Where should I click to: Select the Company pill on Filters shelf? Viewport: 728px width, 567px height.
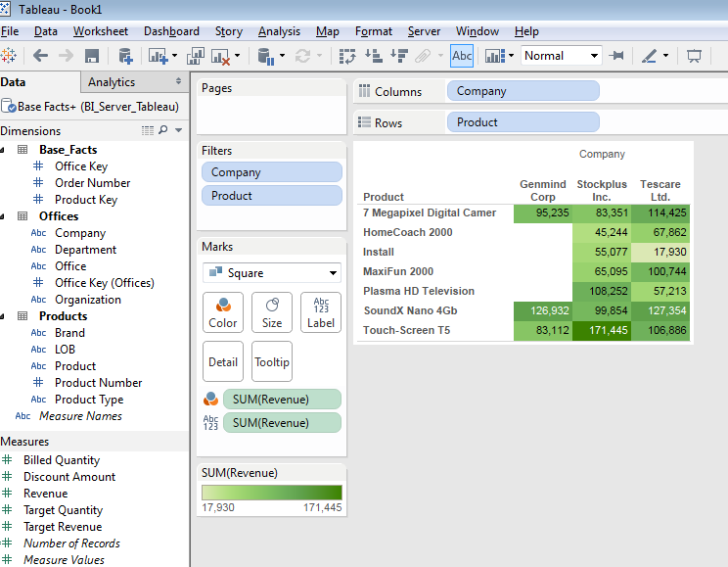pyautogui.click(x=271, y=172)
